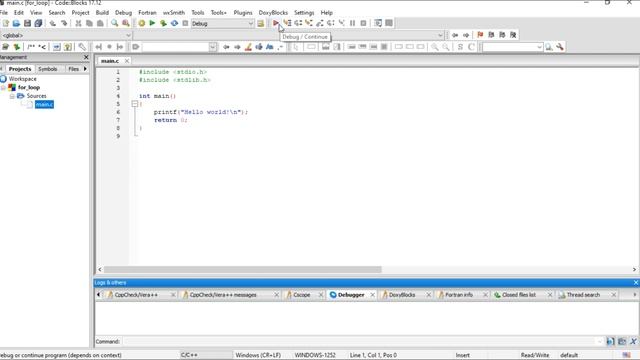
Task: Show more Management tabs with right arrow
Action: [85, 69]
